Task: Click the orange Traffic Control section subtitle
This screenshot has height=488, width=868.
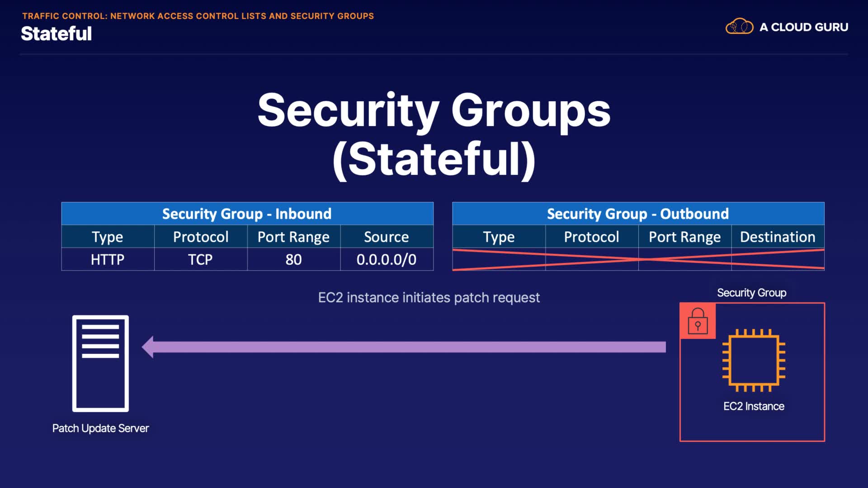Action: point(198,16)
